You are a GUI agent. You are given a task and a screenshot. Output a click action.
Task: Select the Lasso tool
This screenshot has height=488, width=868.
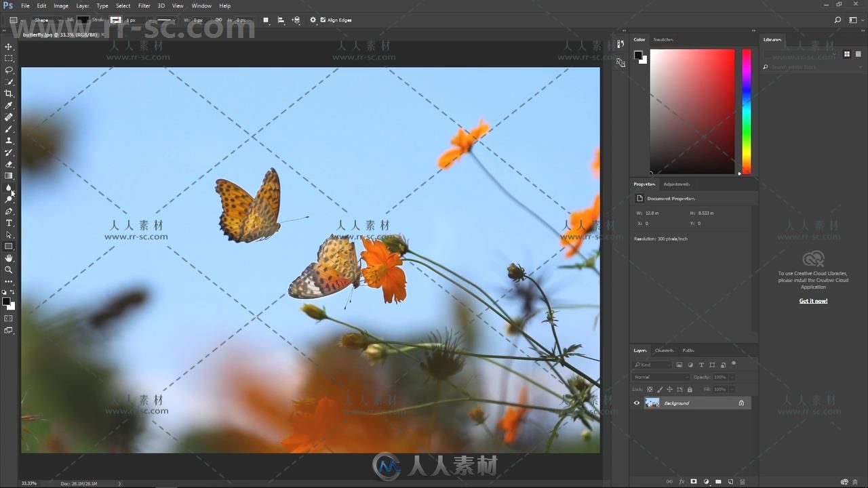tap(9, 70)
